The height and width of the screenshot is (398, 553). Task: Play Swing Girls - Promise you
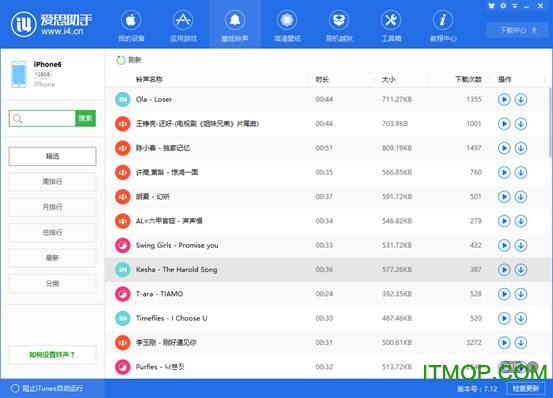click(504, 245)
